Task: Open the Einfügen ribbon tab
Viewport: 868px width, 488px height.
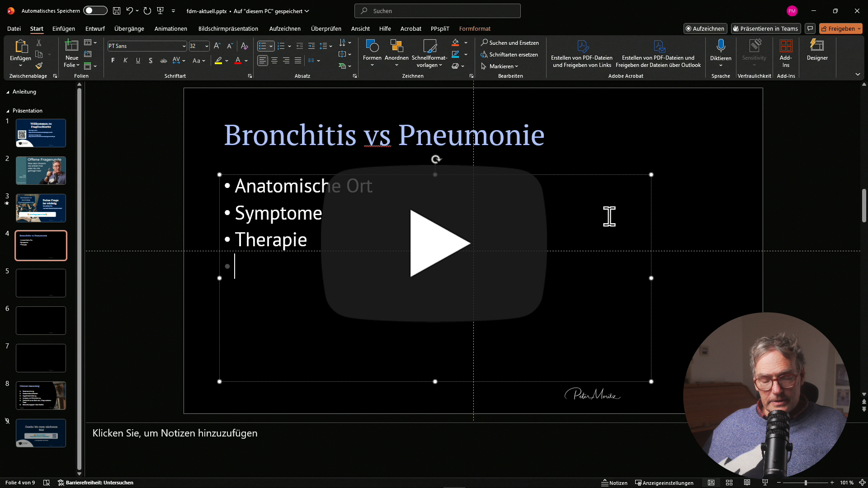Action: (64, 28)
